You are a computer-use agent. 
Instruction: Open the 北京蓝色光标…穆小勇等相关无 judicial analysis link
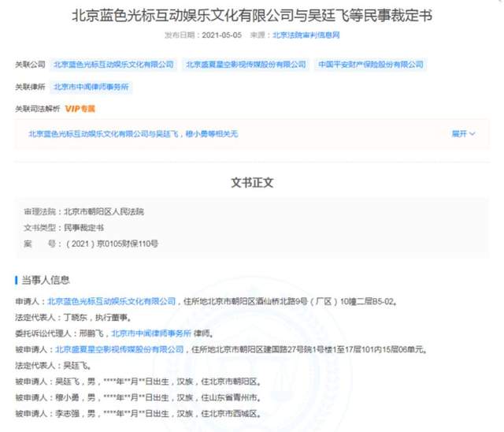coord(133,134)
